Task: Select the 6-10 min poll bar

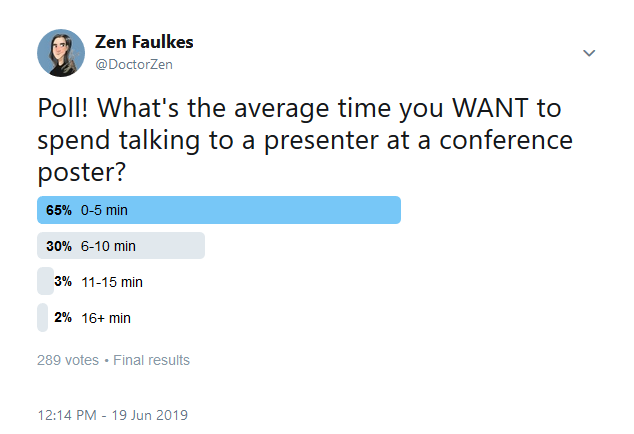Action: pyautogui.click(x=121, y=246)
